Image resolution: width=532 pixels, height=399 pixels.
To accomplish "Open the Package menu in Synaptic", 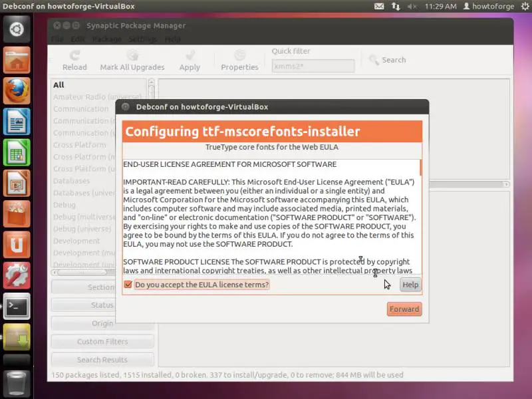I will coord(106,39).
